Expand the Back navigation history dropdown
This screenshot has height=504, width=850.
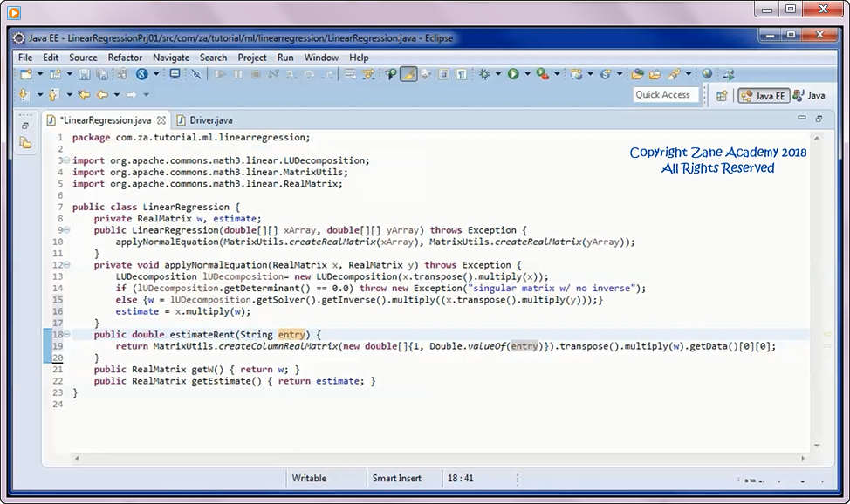click(116, 94)
